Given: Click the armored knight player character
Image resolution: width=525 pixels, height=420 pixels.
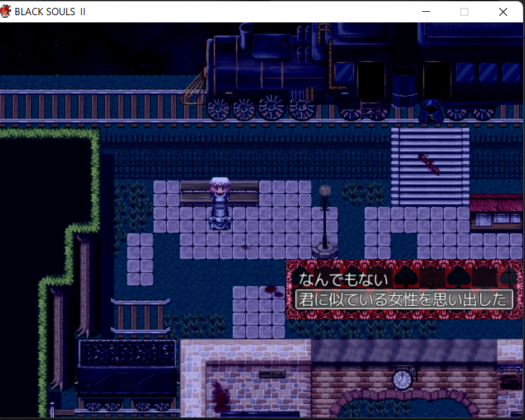Looking at the screenshot, I should point(220,216).
